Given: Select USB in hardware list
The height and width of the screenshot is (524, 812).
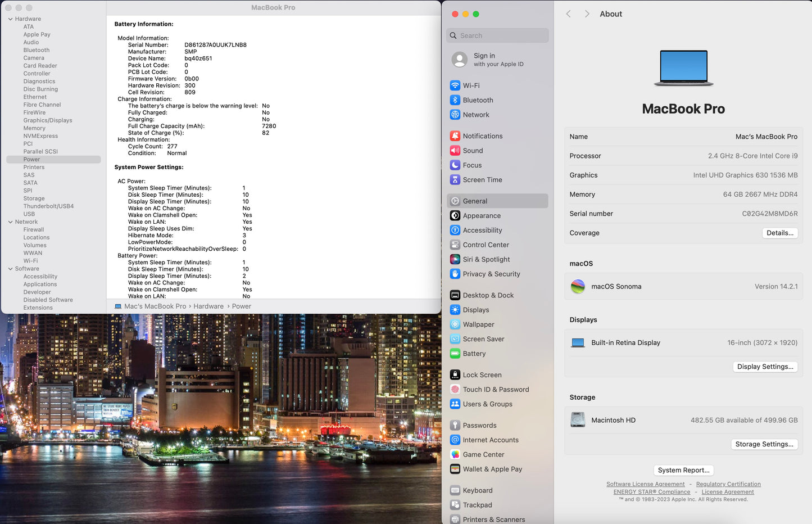Looking at the screenshot, I should 29,214.
